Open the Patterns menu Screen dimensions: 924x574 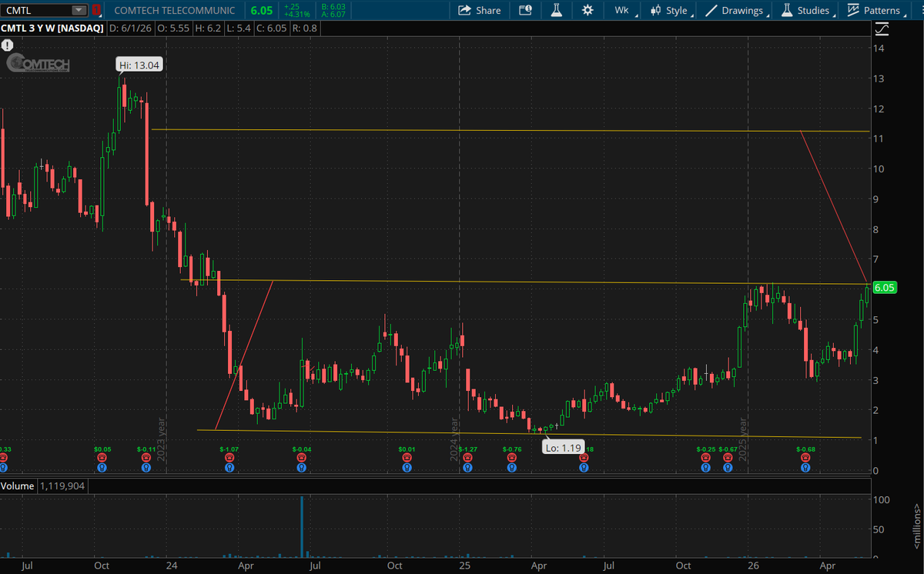tap(875, 10)
